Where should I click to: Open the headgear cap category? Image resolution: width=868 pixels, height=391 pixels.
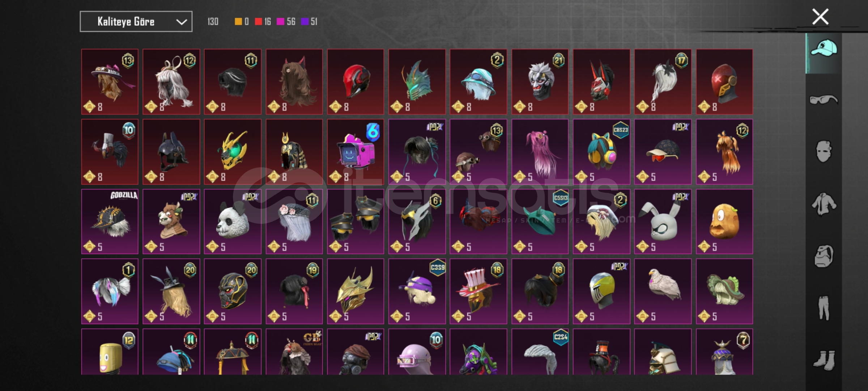[x=824, y=49]
